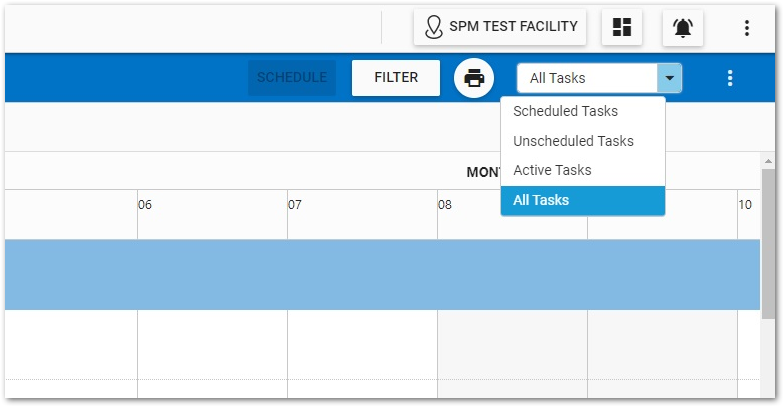
Task: Click the SPM TEST FACILITY button
Action: pyautogui.click(x=500, y=27)
